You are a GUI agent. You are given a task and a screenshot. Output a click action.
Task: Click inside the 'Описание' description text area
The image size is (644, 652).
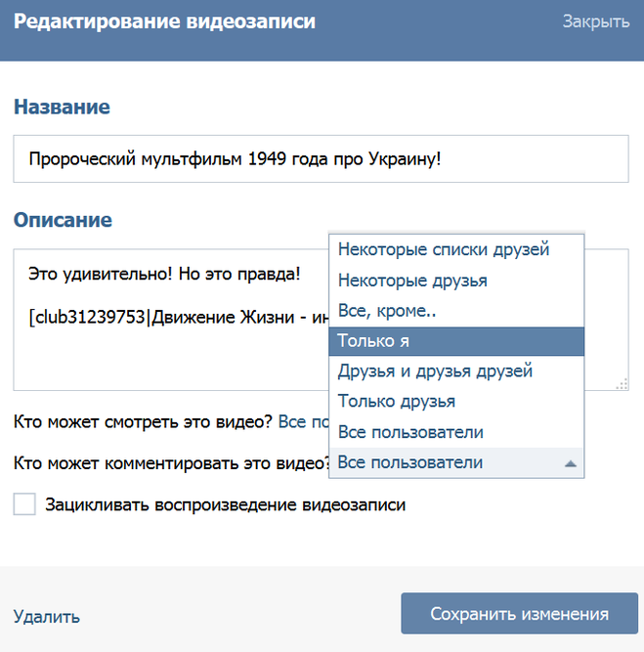tap(166, 352)
